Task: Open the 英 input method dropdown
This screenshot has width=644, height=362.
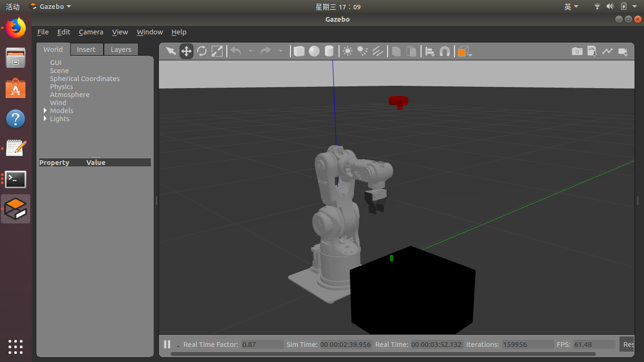Action: 571,7
